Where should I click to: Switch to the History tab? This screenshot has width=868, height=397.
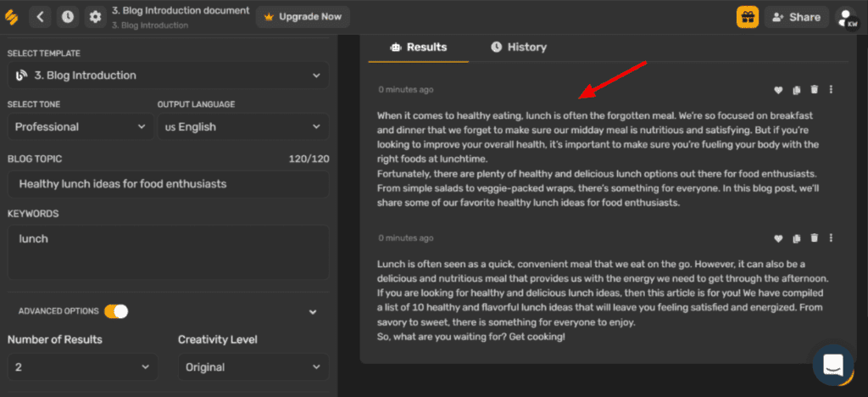coord(518,48)
